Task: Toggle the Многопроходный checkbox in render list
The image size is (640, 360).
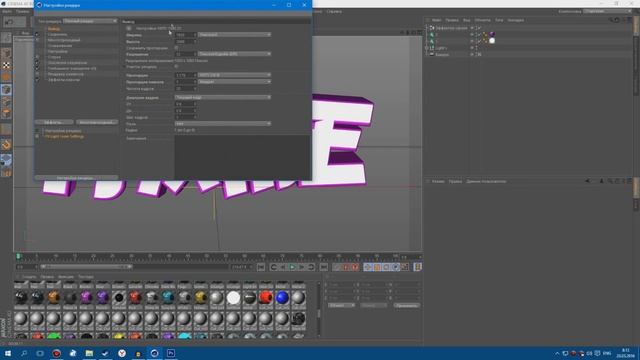Action: pos(37,40)
